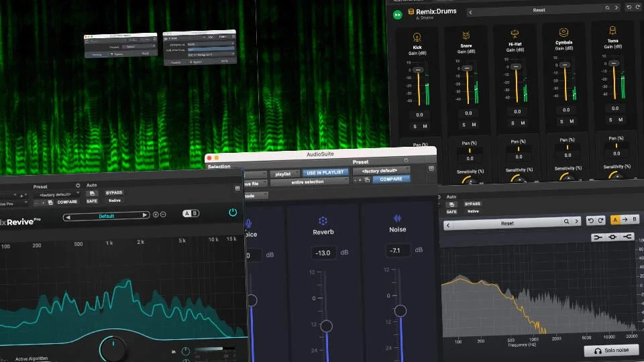Click the preset search icon in Remix:Drums

[608, 8]
